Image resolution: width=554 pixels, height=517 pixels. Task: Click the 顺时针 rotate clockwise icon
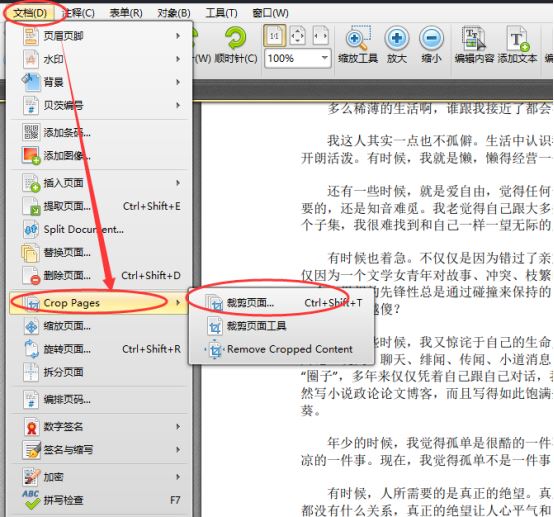coord(236,38)
